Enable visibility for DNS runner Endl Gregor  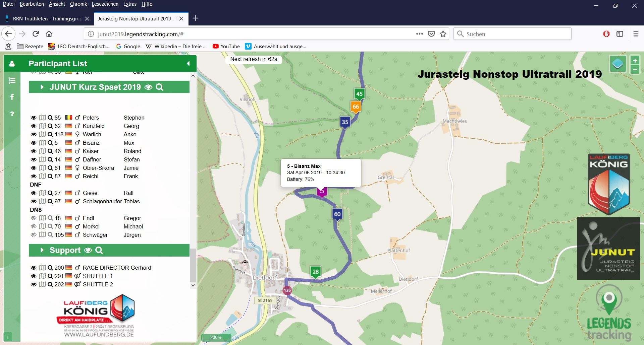click(x=34, y=218)
